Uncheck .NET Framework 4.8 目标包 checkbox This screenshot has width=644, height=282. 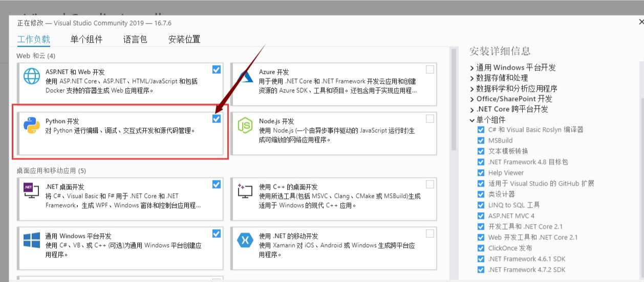[x=481, y=162]
